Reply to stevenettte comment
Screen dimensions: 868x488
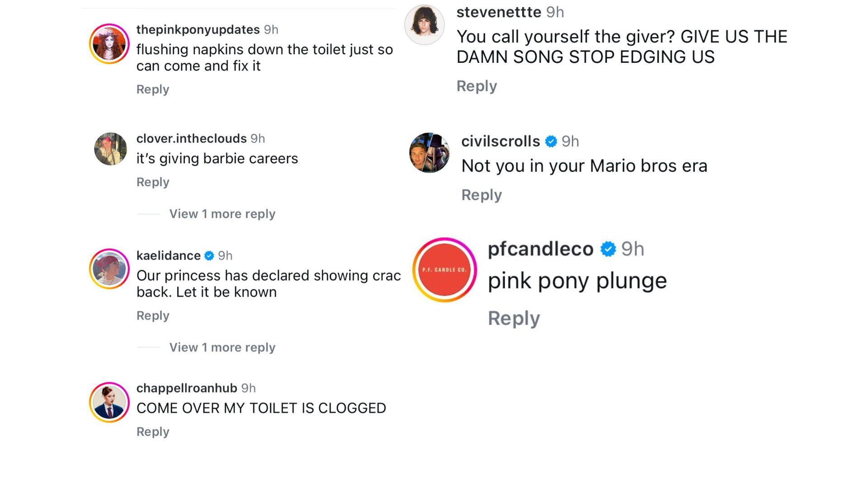pyautogui.click(x=476, y=86)
